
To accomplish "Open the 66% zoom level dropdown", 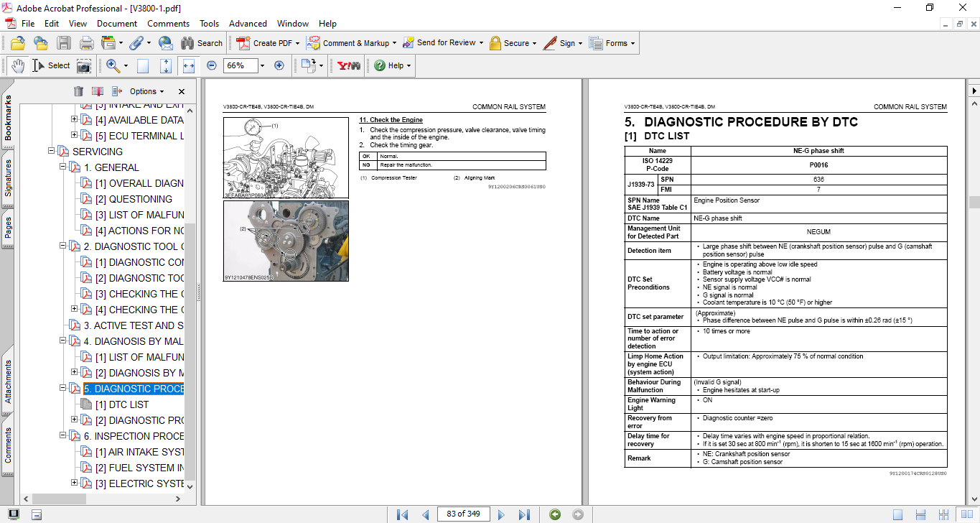I will [262, 65].
